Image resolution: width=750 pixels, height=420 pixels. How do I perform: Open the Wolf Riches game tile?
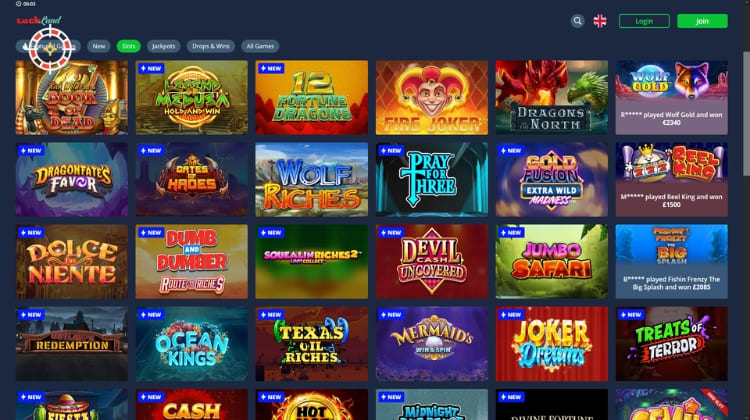point(311,179)
